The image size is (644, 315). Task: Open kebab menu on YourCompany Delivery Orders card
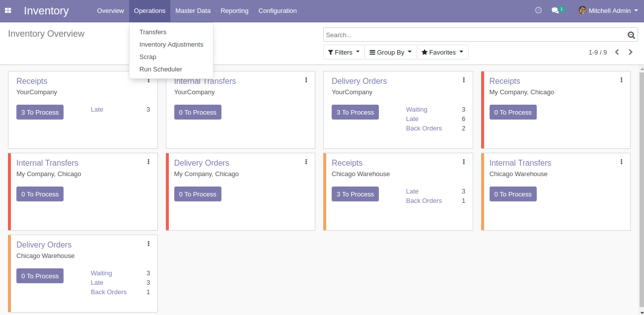(464, 80)
